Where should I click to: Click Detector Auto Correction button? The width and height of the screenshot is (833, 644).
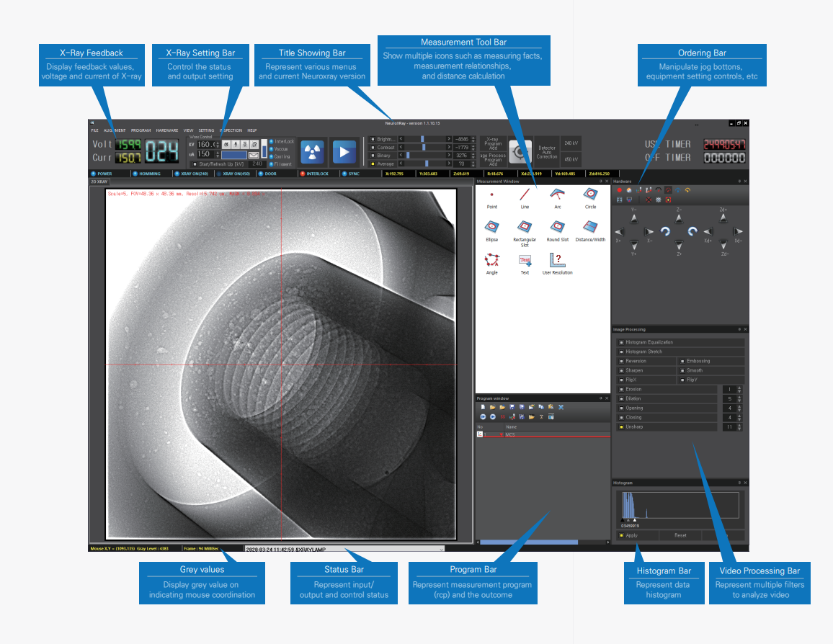click(x=547, y=152)
